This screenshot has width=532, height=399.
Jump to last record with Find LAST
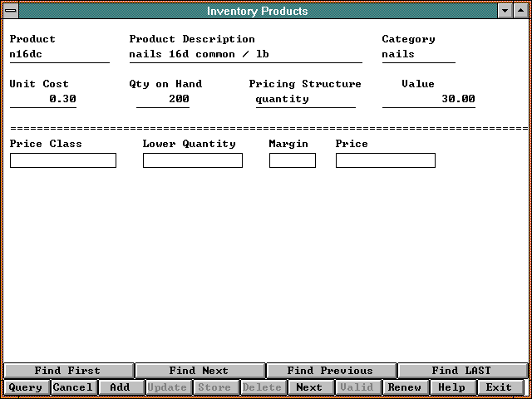pos(461,371)
